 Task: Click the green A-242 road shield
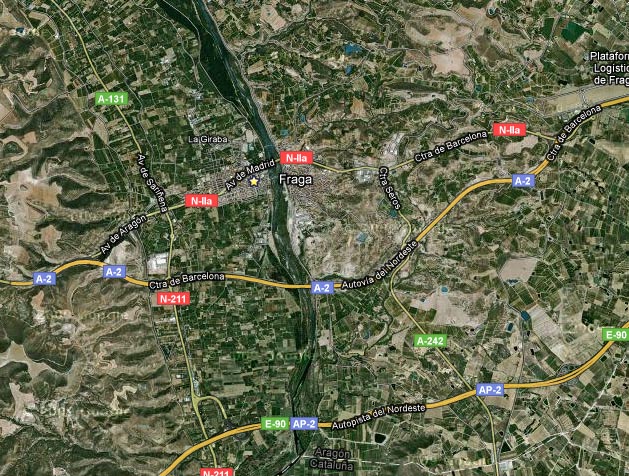tap(430, 341)
